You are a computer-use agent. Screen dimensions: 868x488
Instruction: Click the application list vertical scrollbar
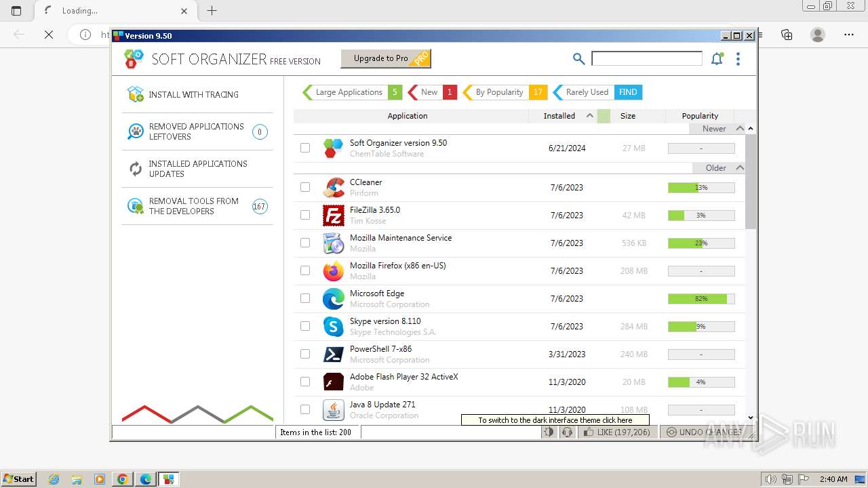[750, 182]
